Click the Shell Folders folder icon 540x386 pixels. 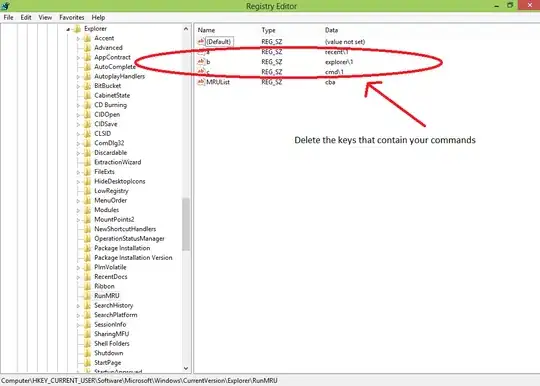[x=87, y=344]
